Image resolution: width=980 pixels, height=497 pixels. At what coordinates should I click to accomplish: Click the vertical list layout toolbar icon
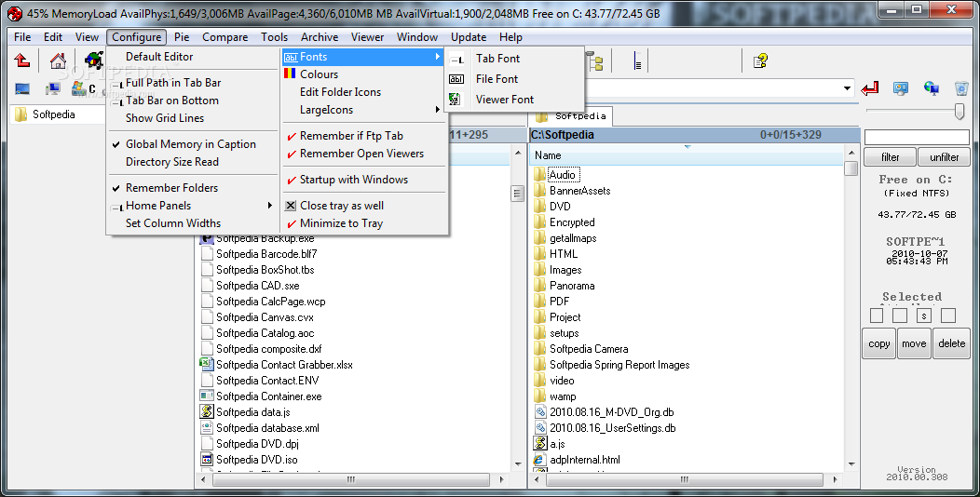(637, 61)
